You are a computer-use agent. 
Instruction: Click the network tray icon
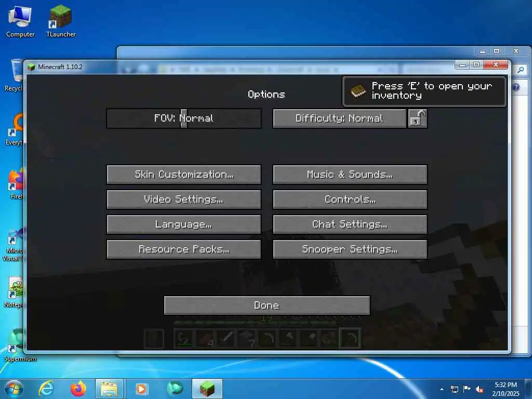[x=454, y=389]
